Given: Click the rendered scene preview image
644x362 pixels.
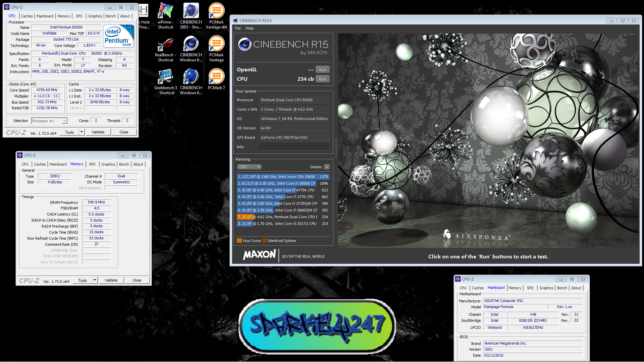Looking at the screenshot, I should coord(488,140).
